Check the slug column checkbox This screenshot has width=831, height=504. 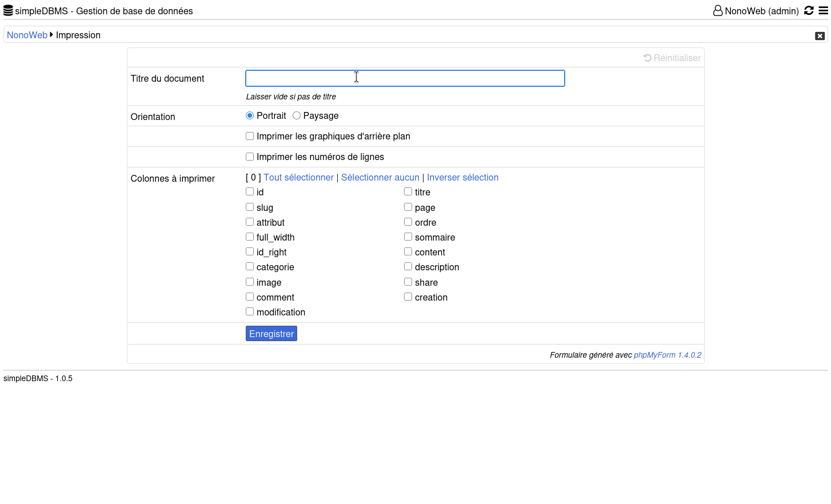click(x=250, y=207)
